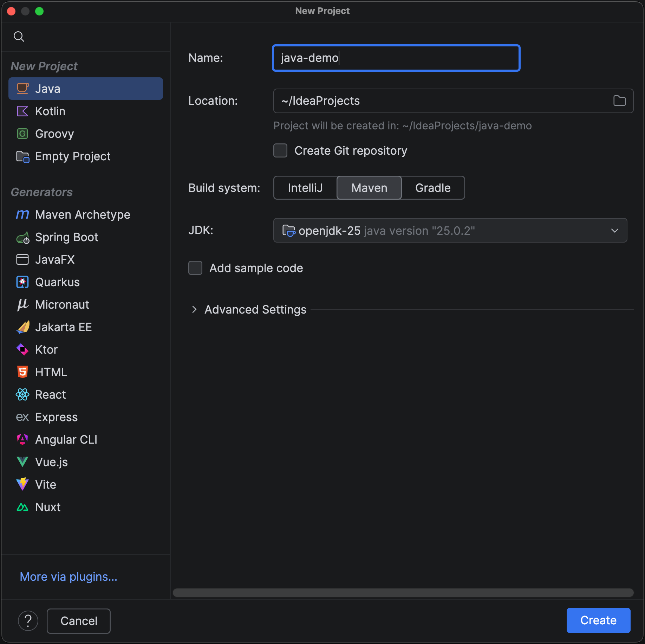Open the Location folder browse icon

coord(619,101)
